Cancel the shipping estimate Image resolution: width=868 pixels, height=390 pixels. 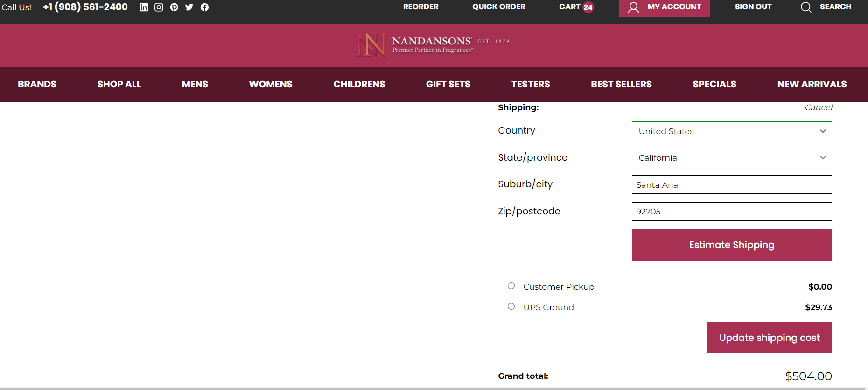[819, 107]
